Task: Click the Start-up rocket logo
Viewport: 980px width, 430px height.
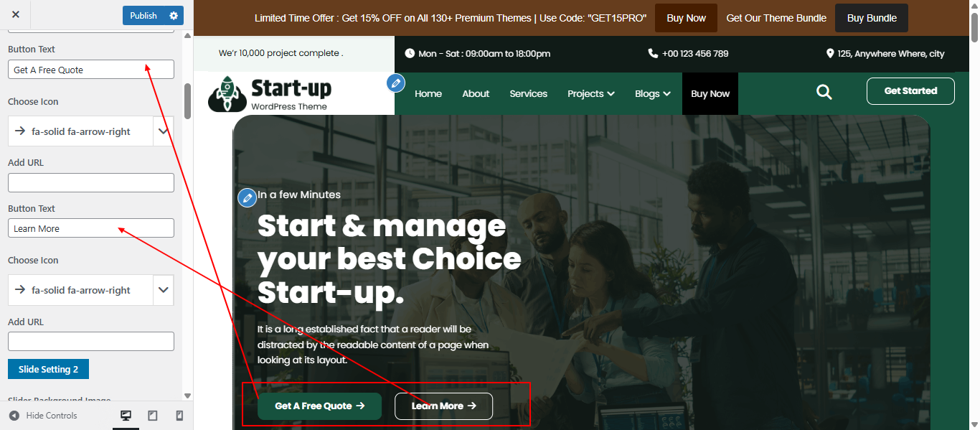Action: click(x=270, y=95)
